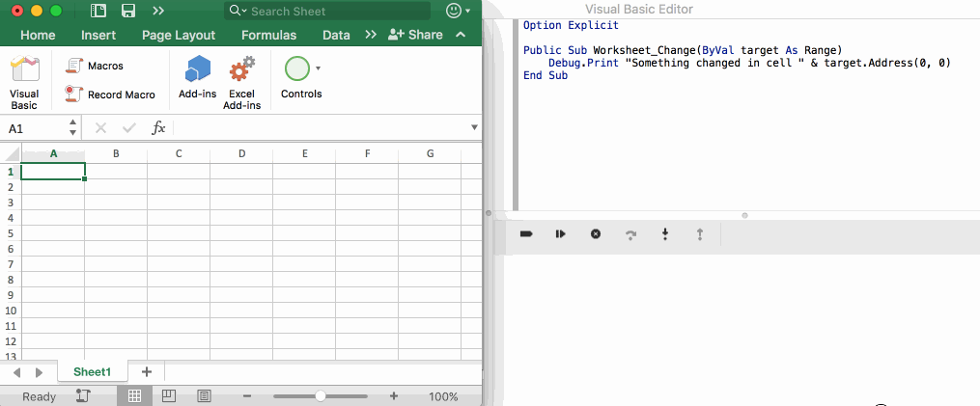Viewport: 980px width, 406px height.
Task: Click the Debug.Print code line
Action: coord(749,63)
